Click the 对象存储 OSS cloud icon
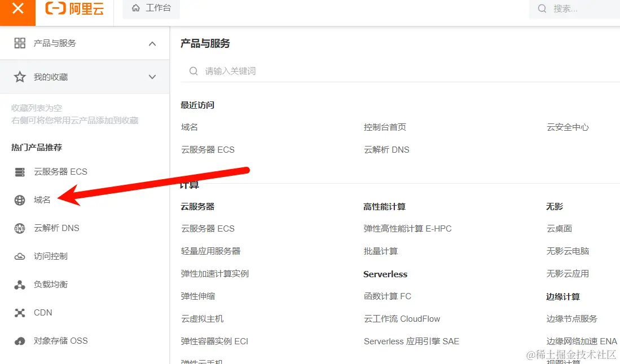The width and height of the screenshot is (620, 364). coord(20,341)
